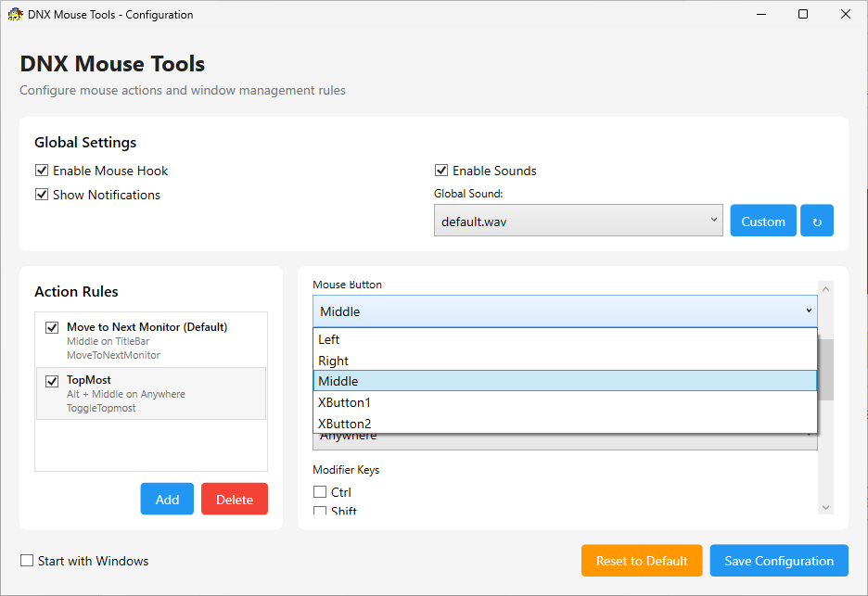Delete the selected action rule

coord(234,499)
